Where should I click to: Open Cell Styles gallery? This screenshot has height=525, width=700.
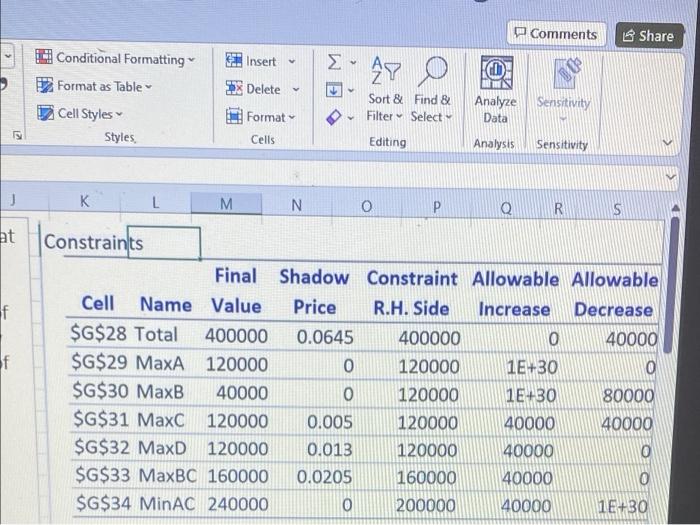point(80,113)
